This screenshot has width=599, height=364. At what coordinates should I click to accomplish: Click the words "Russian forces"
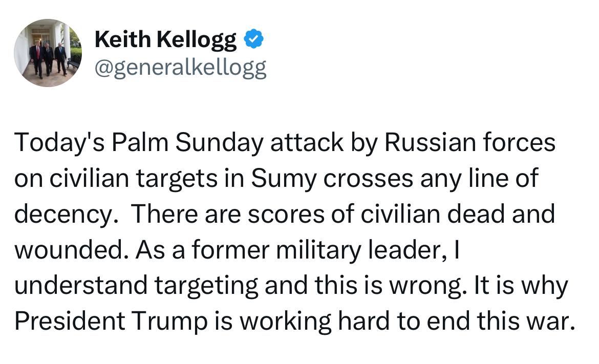pos(470,143)
